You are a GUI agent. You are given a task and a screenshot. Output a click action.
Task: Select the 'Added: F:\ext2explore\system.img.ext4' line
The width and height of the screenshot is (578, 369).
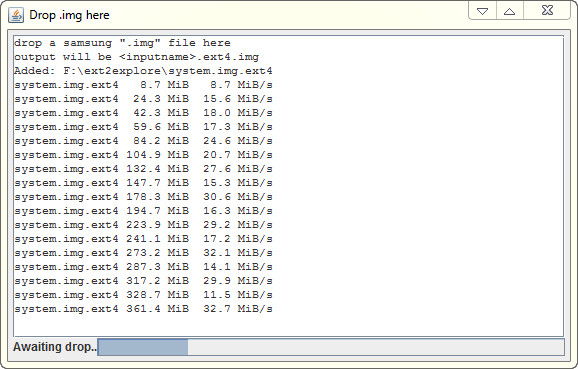click(x=143, y=71)
